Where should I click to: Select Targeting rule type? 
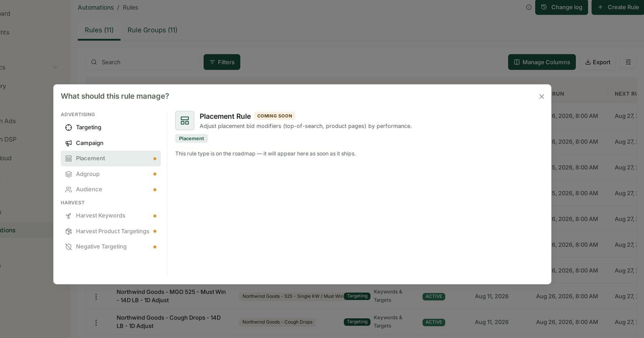111,128
